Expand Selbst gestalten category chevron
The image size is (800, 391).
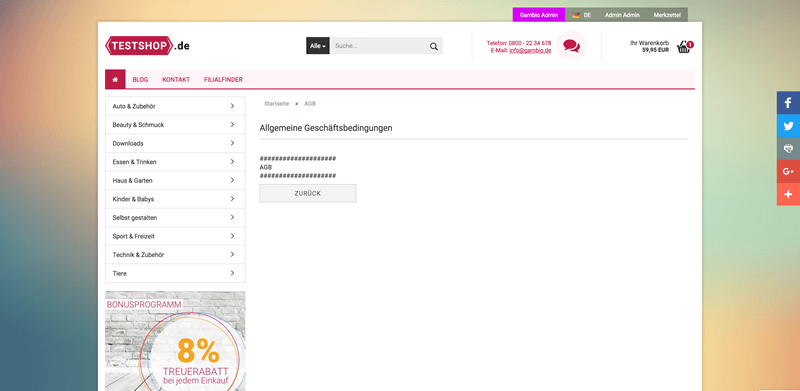pyautogui.click(x=232, y=217)
